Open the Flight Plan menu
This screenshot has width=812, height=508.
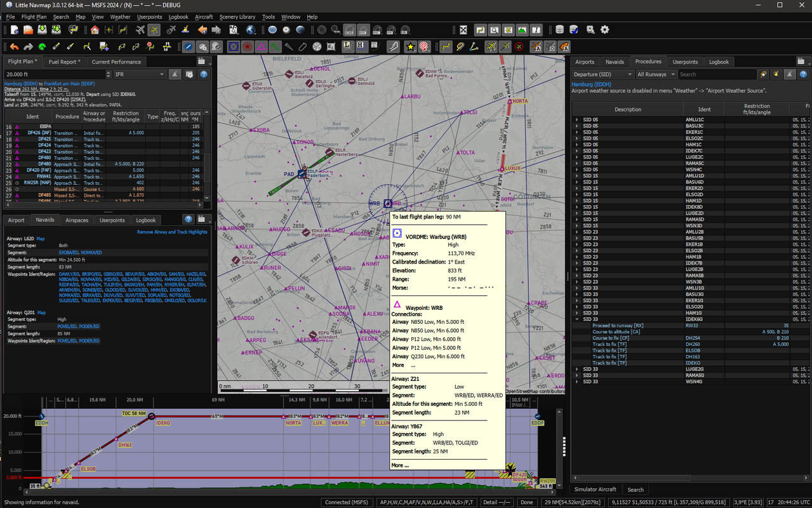(x=34, y=17)
